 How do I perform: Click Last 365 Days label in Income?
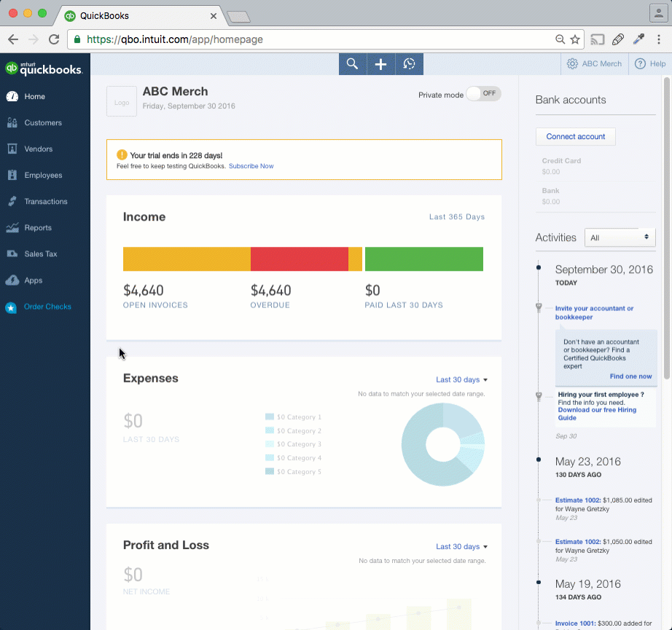tap(457, 217)
